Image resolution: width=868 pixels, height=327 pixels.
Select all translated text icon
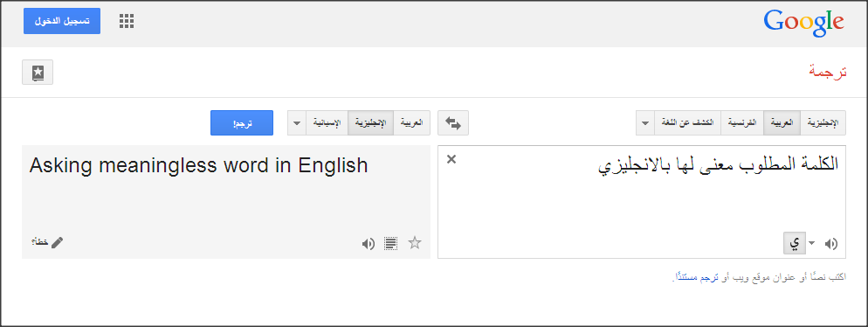(x=391, y=243)
